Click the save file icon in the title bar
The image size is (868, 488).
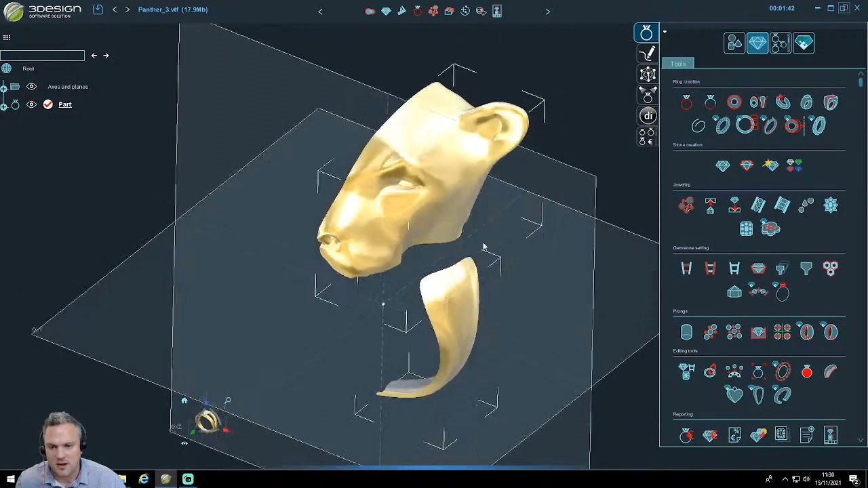click(x=98, y=9)
